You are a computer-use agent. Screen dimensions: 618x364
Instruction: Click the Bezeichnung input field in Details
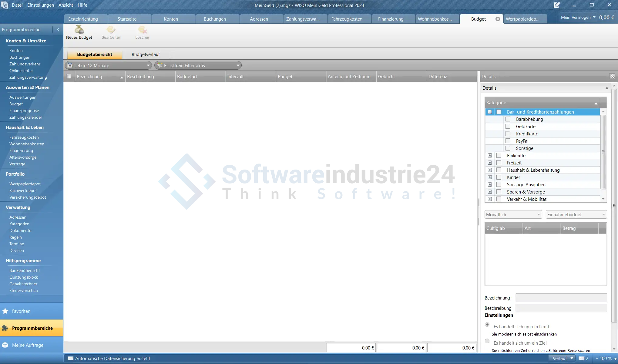561,298
